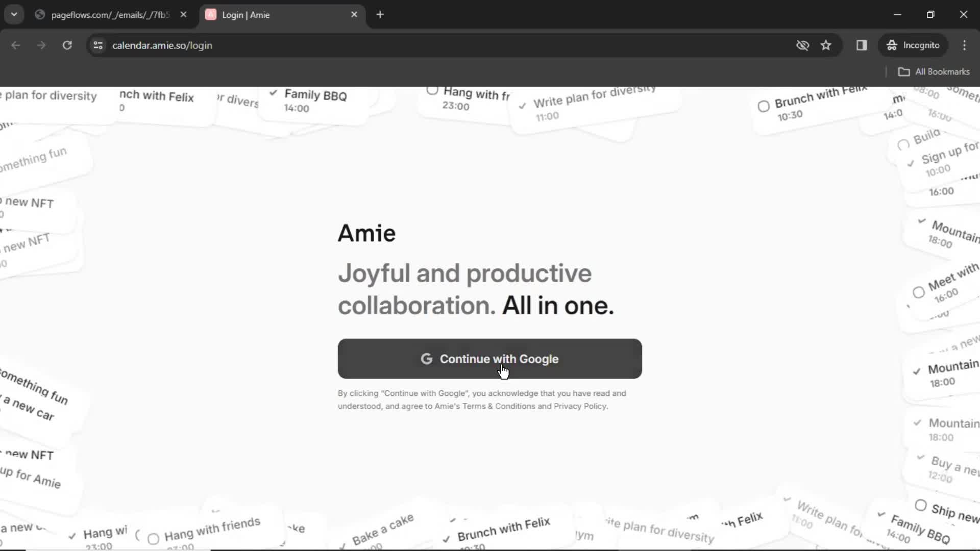The height and width of the screenshot is (551, 980).
Task: Click the Incognito mode icon
Action: coord(892,45)
